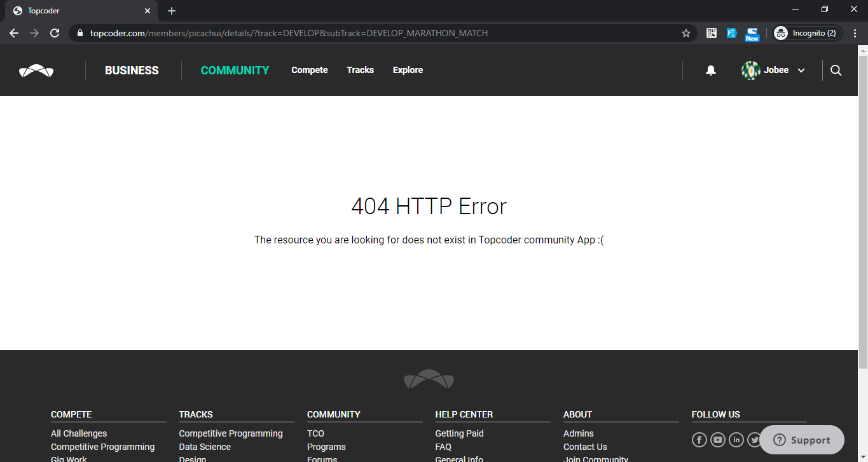Switch to the COMMUNITY section
Image resolution: width=868 pixels, height=462 pixels.
pos(235,70)
